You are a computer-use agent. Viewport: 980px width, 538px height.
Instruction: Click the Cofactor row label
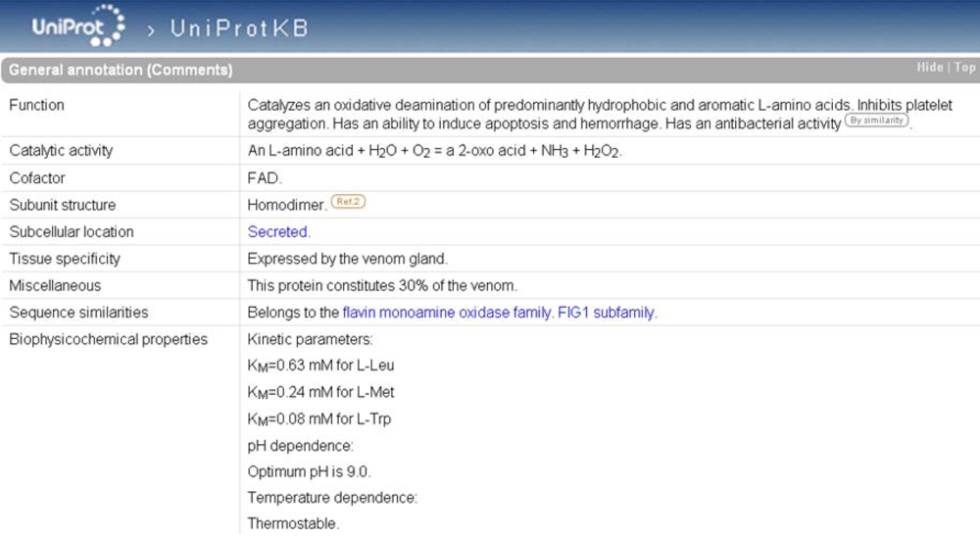[37, 178]
